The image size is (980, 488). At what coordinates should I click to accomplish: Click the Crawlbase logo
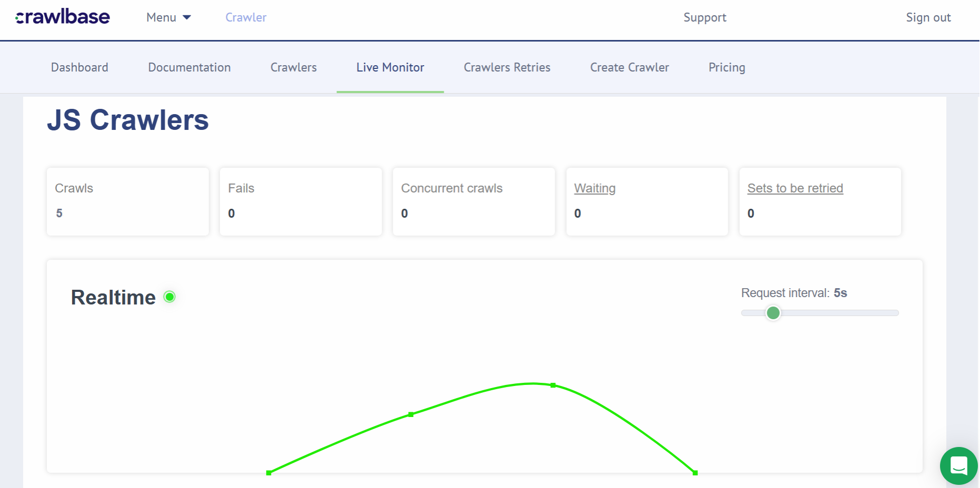point(62,16)
